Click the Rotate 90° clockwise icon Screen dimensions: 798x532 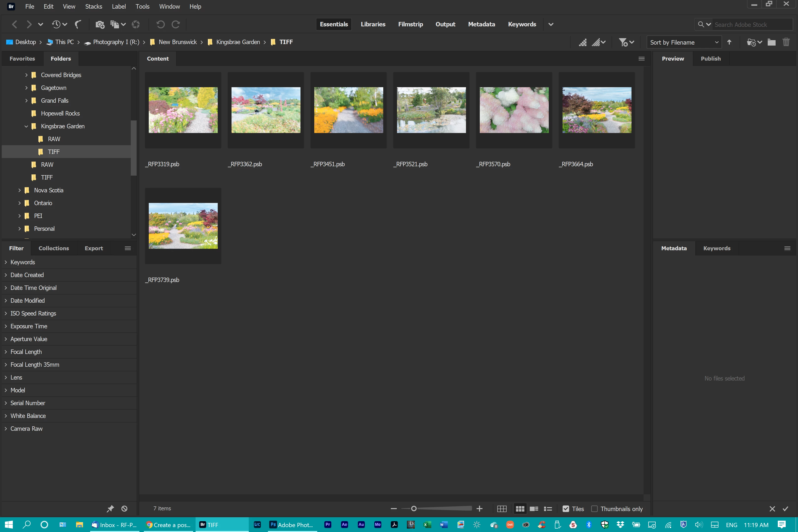(x=176, y=24)
